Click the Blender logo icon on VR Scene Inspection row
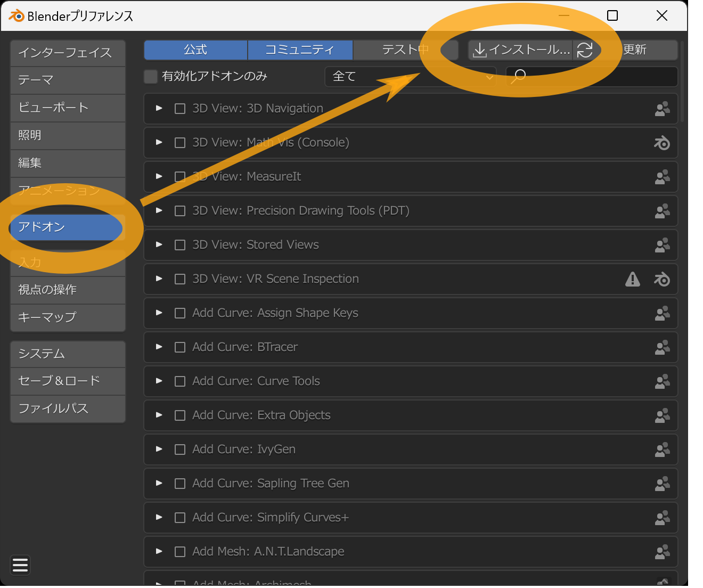This screenshot has width=703, height=588. coord(662,279)
